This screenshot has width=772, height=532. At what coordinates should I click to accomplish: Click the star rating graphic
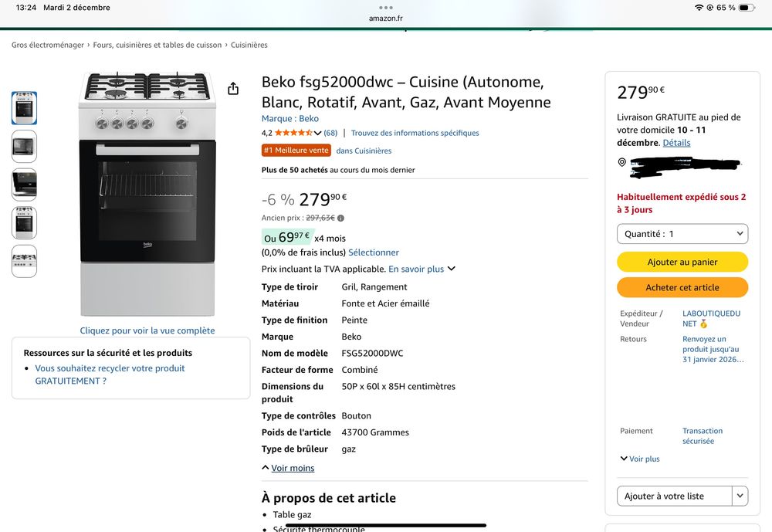point(293,133)
